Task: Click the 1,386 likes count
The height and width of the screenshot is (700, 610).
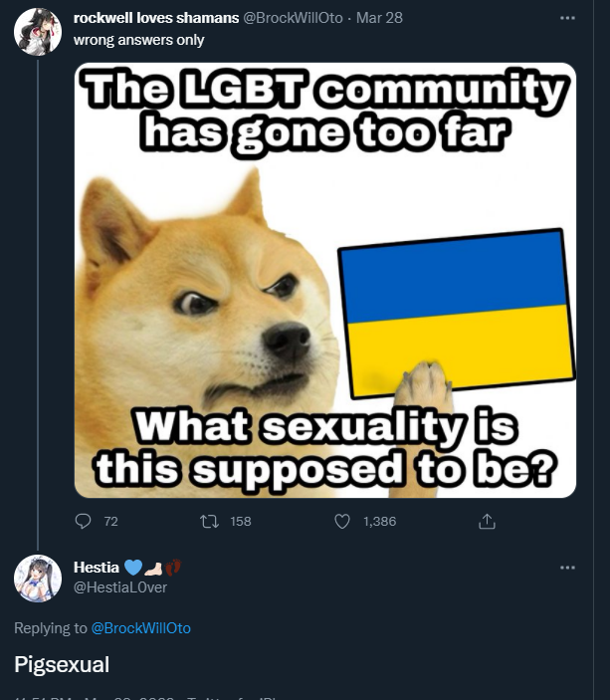Action: (x=379, y=522)
